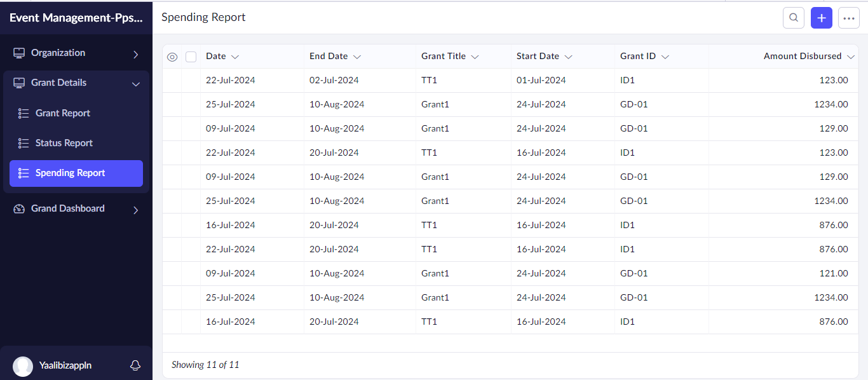Screen dimensions: 868x380
Task: Open the Grant Title column dropdown arrow
Action: click(x=475, y=57)
